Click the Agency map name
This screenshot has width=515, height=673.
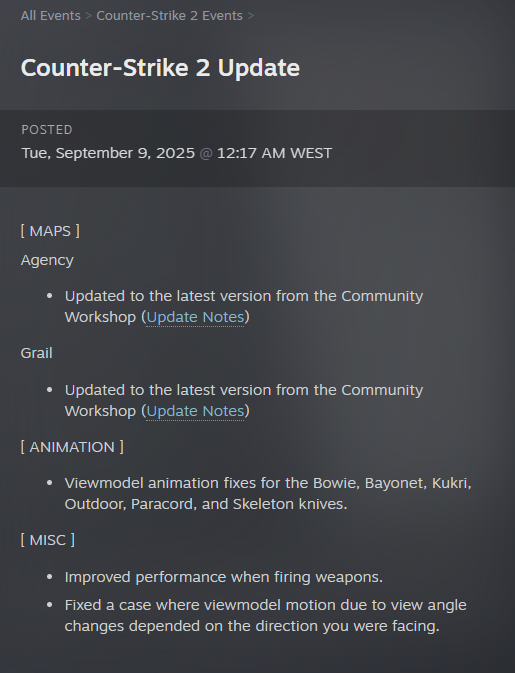(x=47, y=261)
